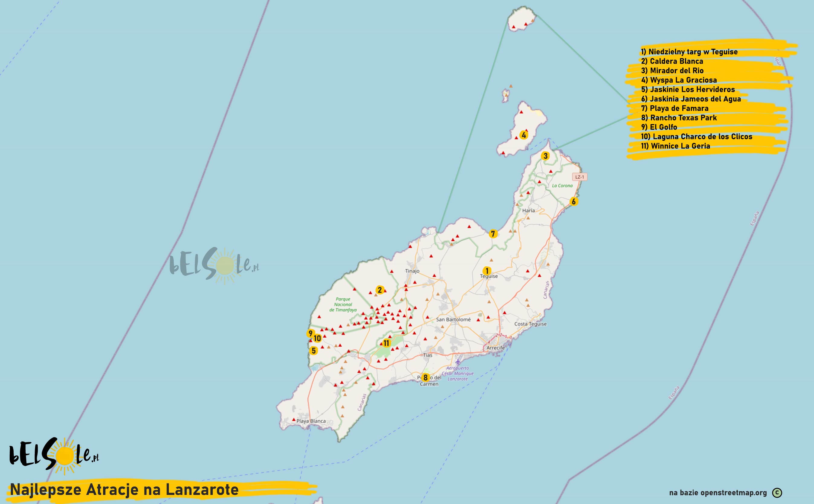Screen dimensions: 814x504
Task: Click yellow marker number 6 on east coast
Action: pyautogui.click(x=573, y=201)
